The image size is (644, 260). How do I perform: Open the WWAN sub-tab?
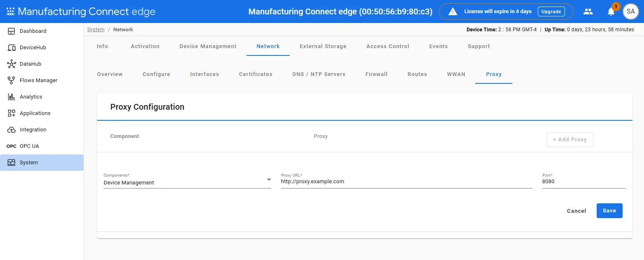click(456, 74)
